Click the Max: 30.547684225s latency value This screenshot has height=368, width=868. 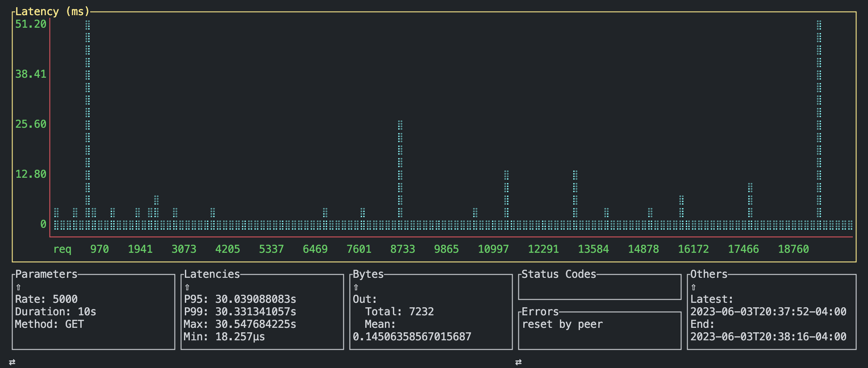pyautogui.click(x=240, y=324)
